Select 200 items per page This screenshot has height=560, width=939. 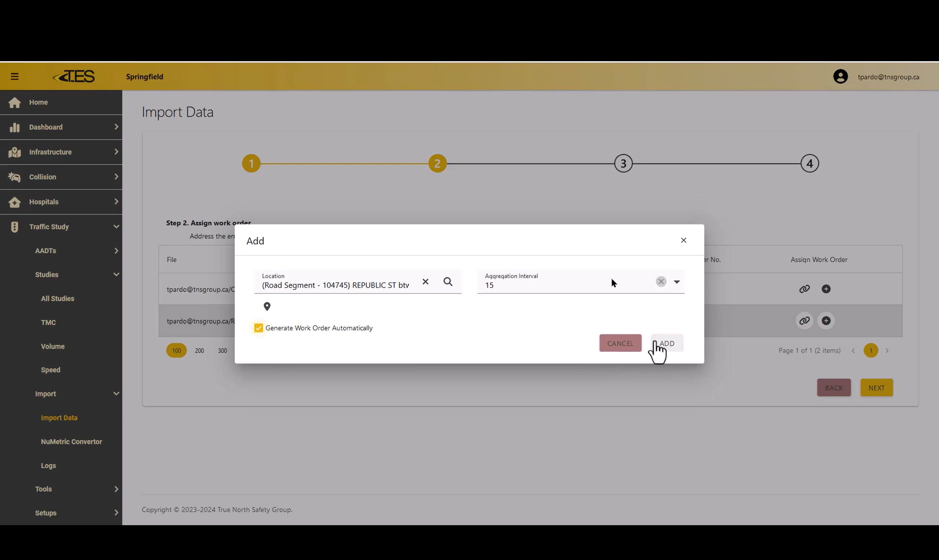199,351
